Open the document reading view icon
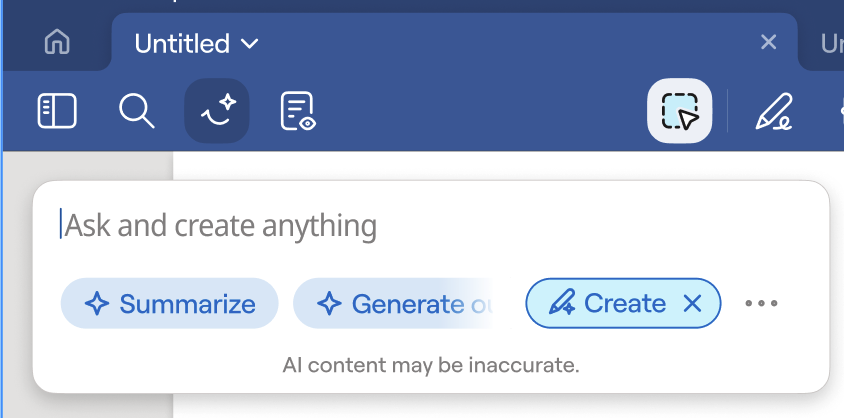Viewport: 844px width, 418px height. pyautogui.click(x=297, y=111)
